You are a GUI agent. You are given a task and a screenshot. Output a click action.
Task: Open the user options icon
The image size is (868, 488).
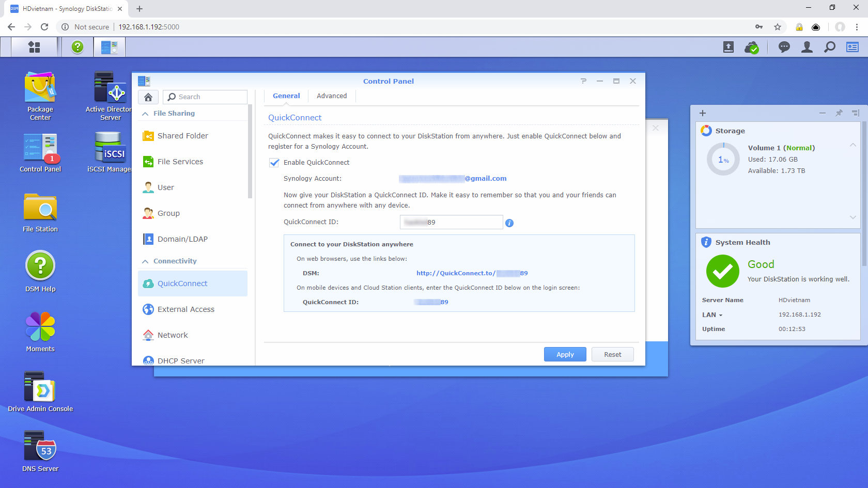(807, 47)
